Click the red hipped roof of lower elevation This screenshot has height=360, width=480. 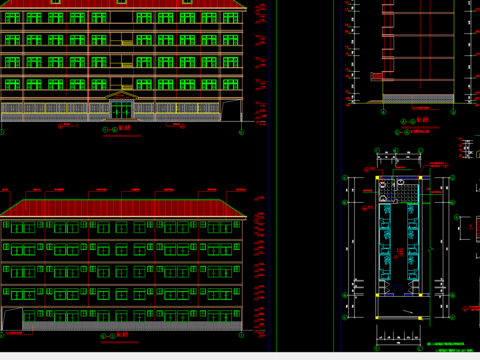(x=123, y=208)
